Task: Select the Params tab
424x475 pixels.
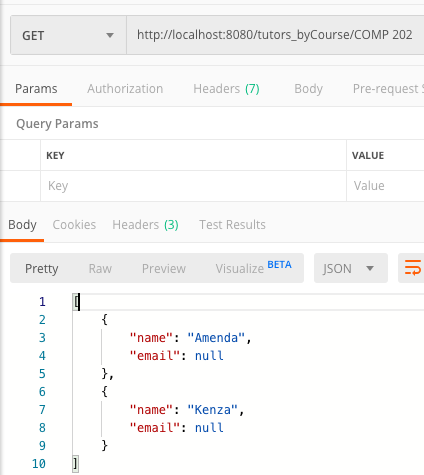Action: 36,89
